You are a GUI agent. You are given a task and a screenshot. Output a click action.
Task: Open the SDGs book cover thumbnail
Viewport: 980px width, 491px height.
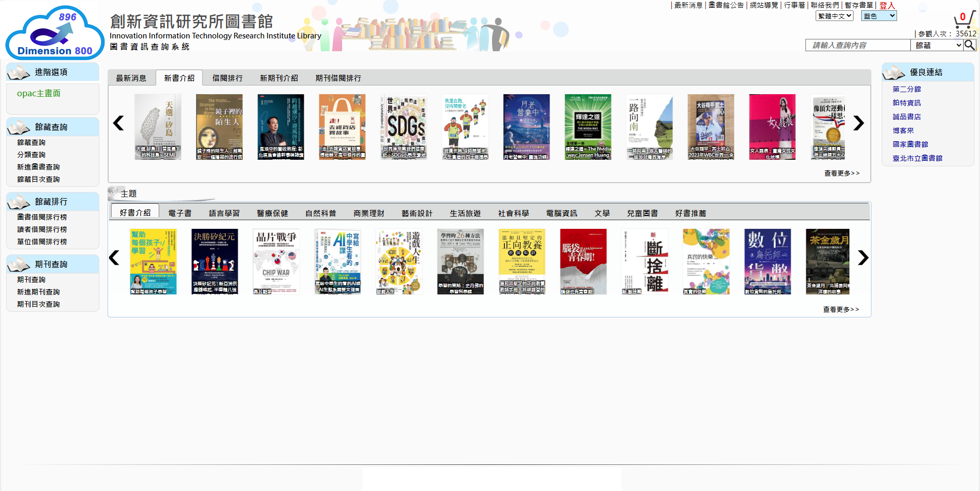tap(403, 126)
